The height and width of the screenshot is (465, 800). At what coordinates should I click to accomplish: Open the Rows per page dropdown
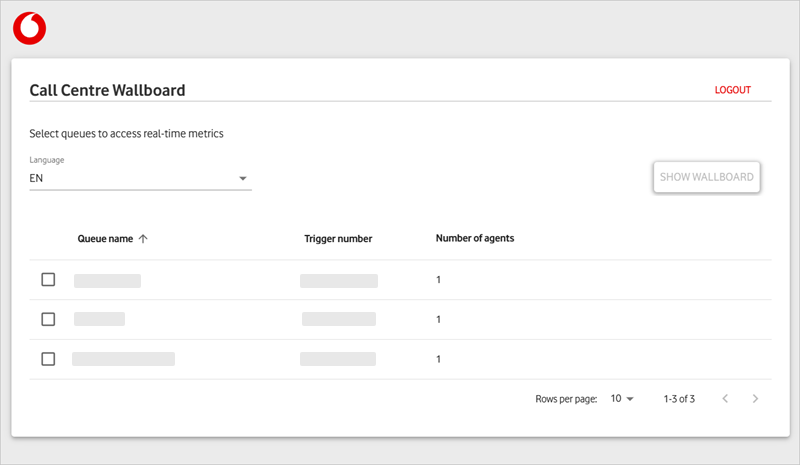(622, 398)
